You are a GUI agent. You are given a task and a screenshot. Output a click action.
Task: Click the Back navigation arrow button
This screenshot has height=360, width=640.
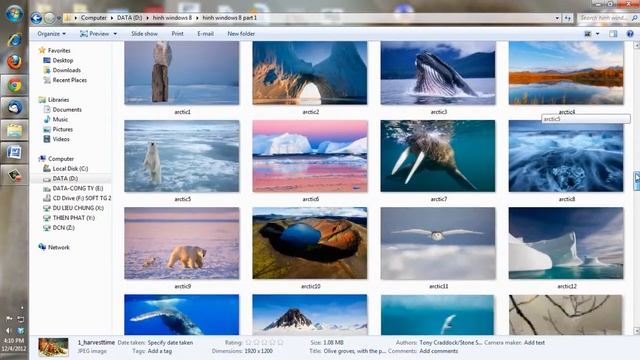point(36,18)
